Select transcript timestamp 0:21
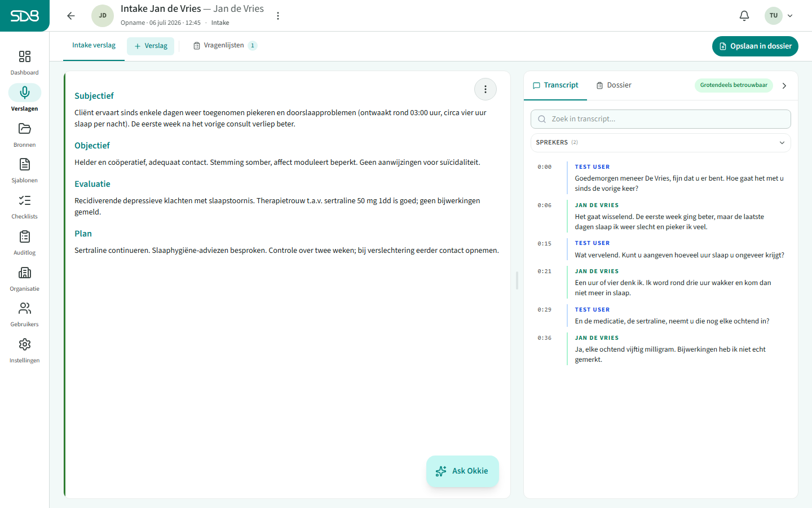The width and height of the screenshot is (812, 508). pyautogui.click(x=545, y=271)
